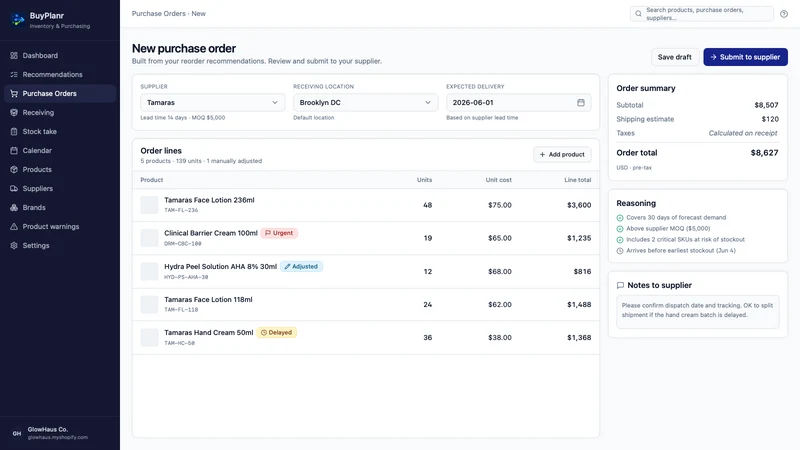This screenshot has width=800, height=450.
Task: Click the Stock take clipboard icon
Action: (x=14, y=131)
